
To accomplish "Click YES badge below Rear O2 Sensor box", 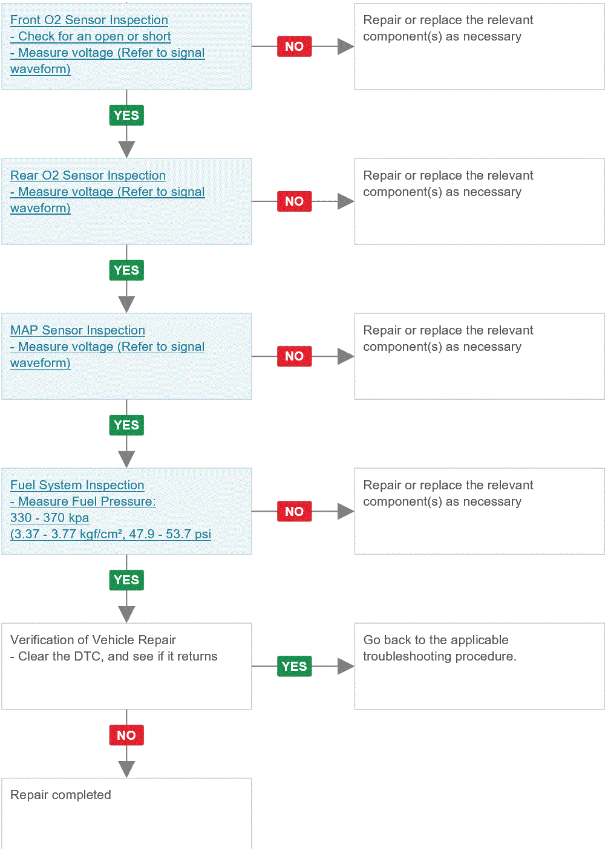I will point(126,270).
